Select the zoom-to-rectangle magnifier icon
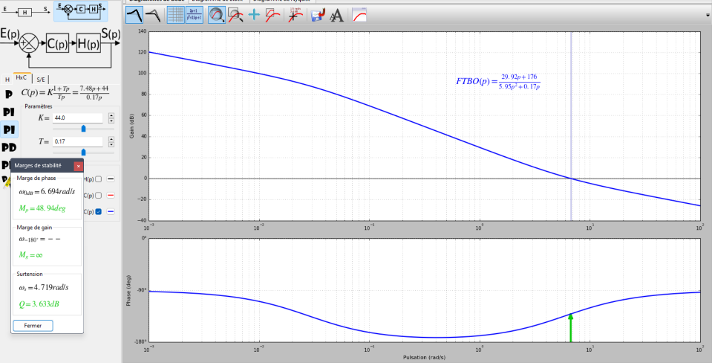 click(x=235, y=15)
